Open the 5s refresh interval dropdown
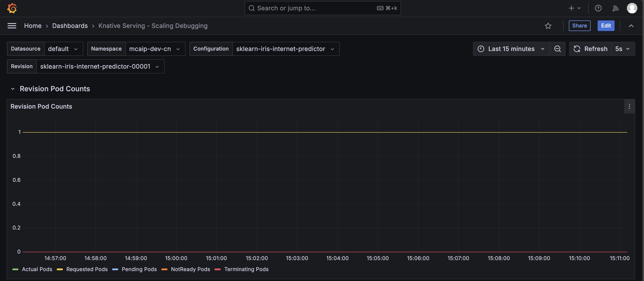 (623, 49)
